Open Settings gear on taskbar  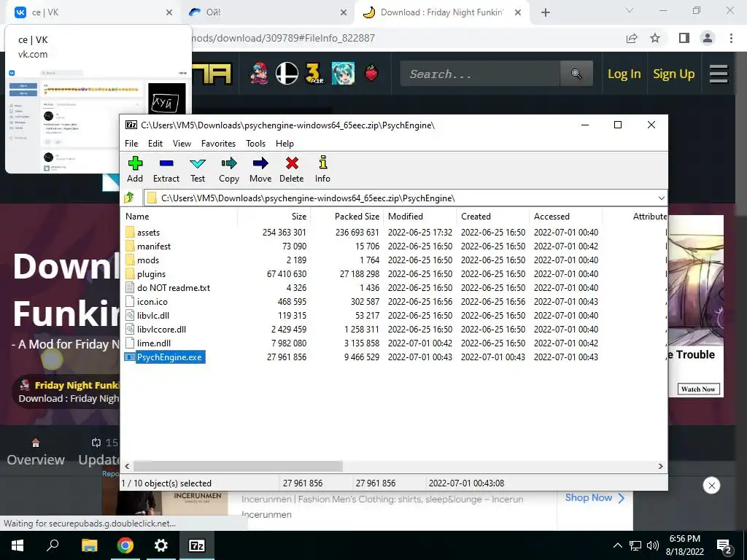click(x=161, y=545)
